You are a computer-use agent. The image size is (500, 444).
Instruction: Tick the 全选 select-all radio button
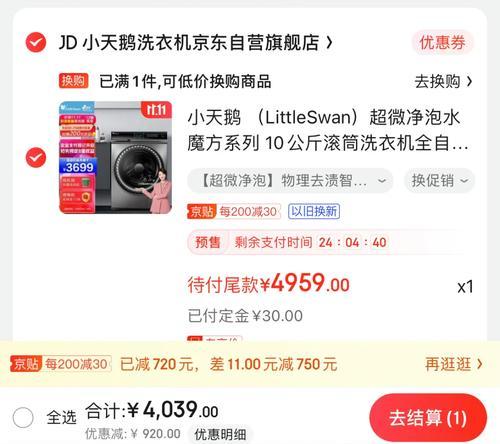tap(23, 417)
